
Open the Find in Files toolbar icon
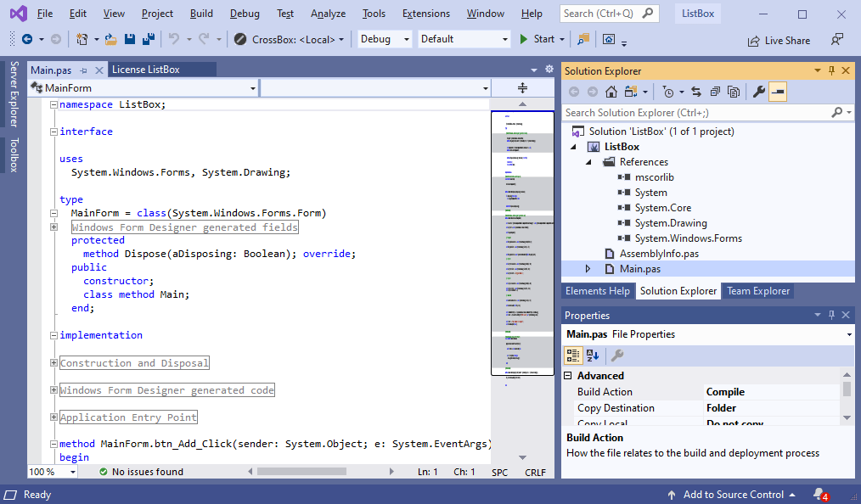(583, 39)
